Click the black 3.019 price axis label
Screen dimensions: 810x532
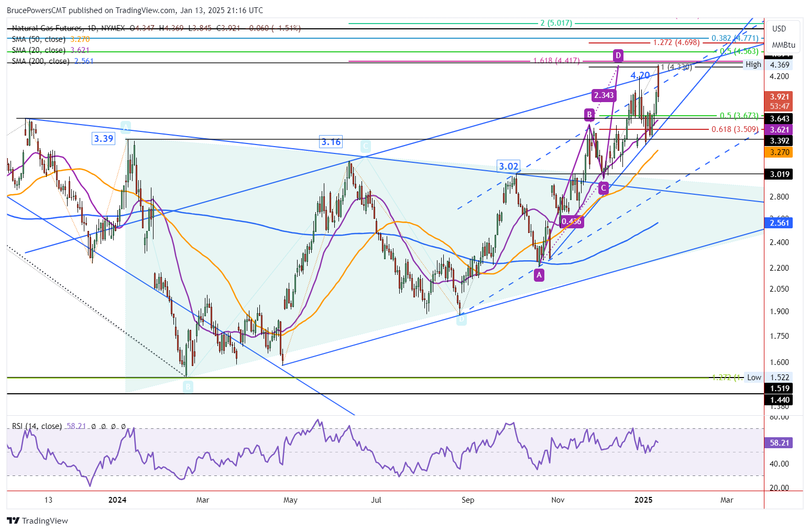779,174
